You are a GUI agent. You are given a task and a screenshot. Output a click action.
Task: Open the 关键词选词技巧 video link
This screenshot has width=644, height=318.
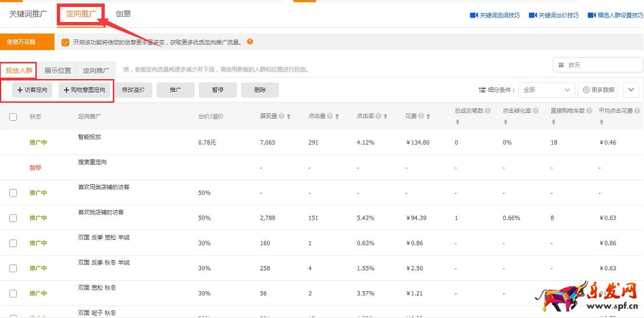pos(495,16)
